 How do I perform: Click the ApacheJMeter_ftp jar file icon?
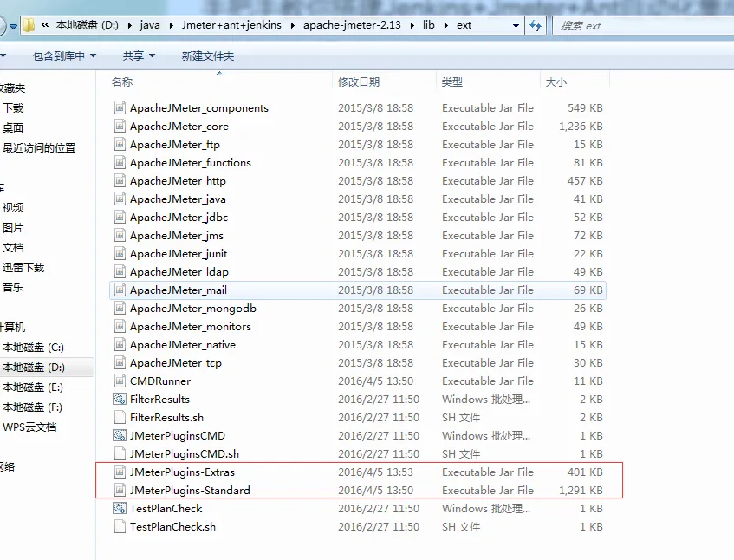click(x=120, y=144)
